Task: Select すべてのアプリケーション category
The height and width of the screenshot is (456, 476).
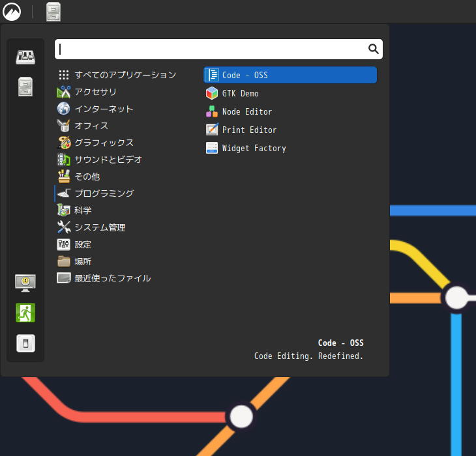Action: pos(125,75)
